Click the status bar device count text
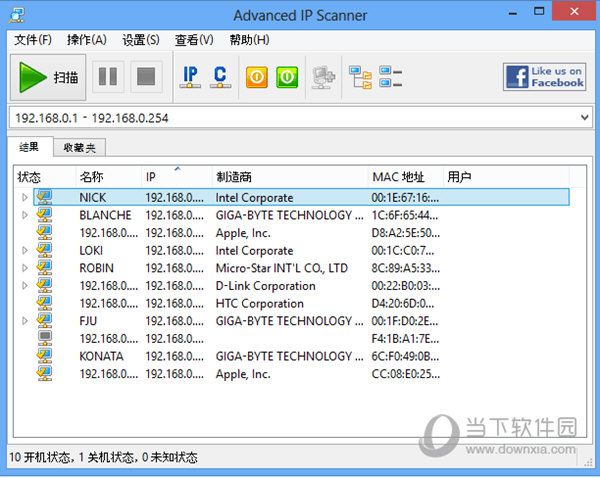600x478 pixels. pos(103,457)
